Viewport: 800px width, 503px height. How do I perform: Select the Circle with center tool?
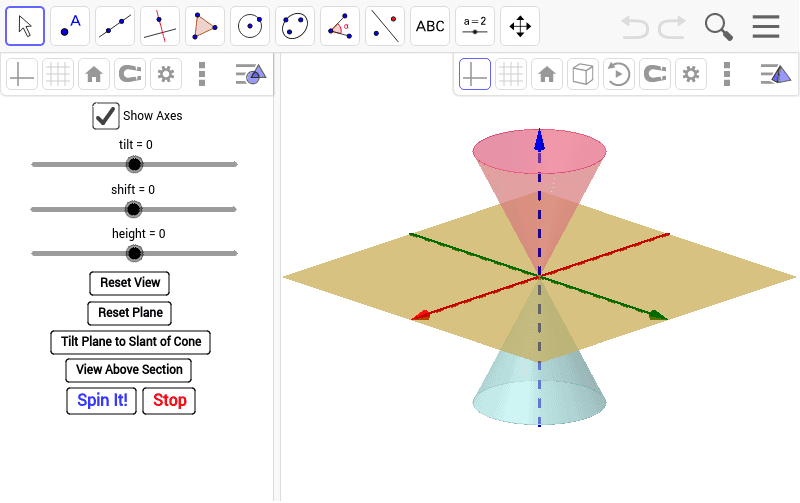click(250, 26)
